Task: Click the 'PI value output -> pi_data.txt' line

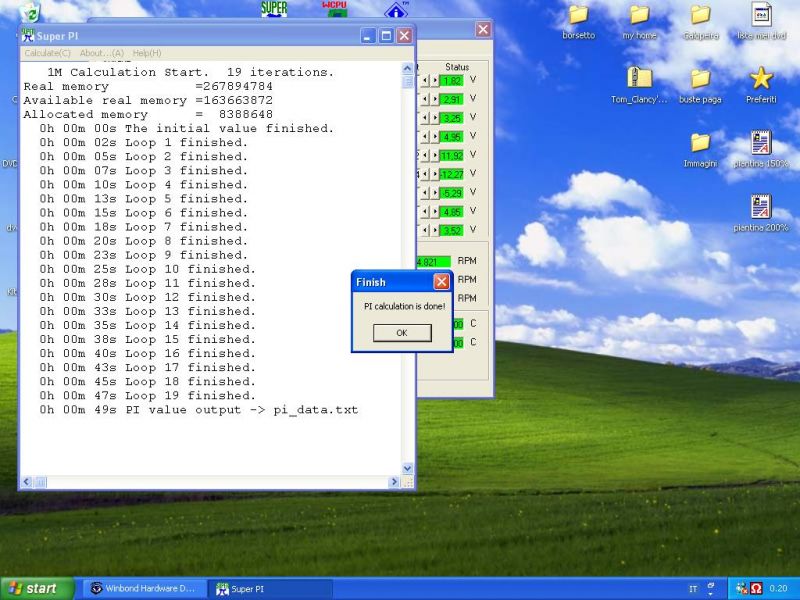Action: [199, 410]
